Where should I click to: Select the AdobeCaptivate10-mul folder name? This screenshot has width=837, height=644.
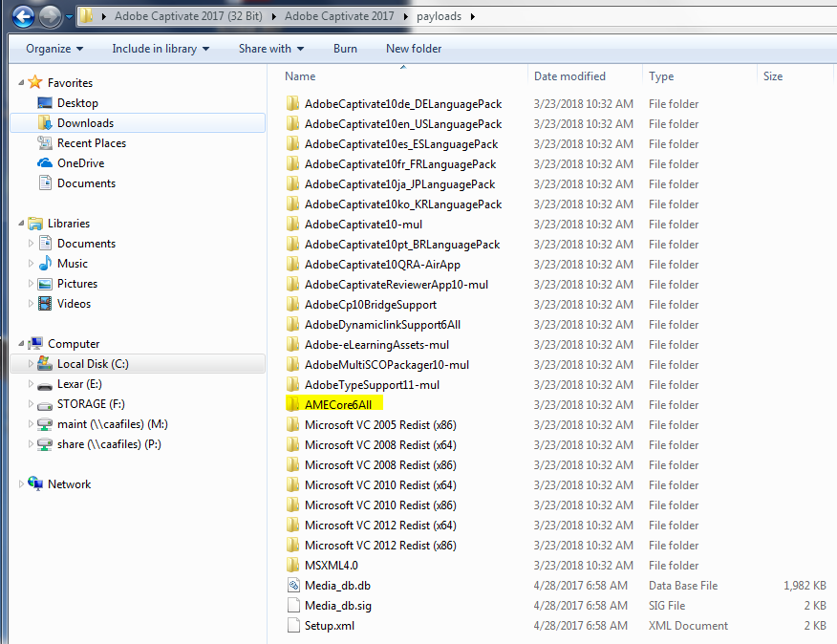point(363,225)
